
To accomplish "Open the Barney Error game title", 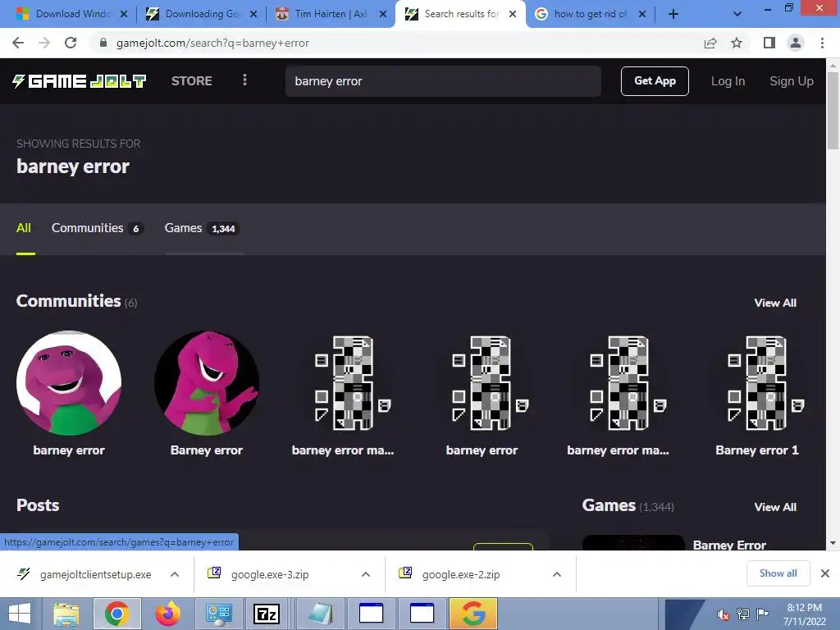I will [729, 545].
